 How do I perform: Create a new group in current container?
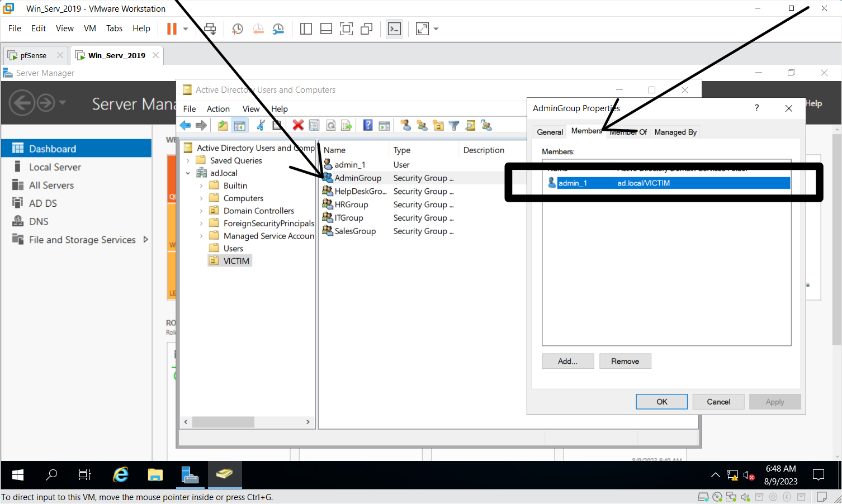422,125
